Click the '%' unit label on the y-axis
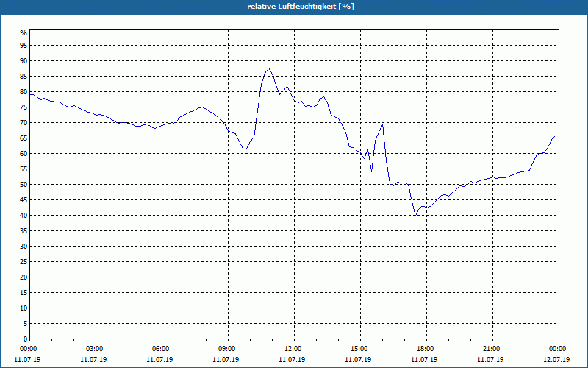Screen dimensions: 588x368 pos(24,33)
